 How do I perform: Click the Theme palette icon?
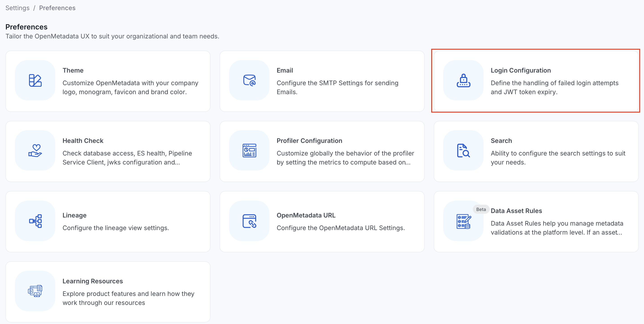[x=35, y=80]
